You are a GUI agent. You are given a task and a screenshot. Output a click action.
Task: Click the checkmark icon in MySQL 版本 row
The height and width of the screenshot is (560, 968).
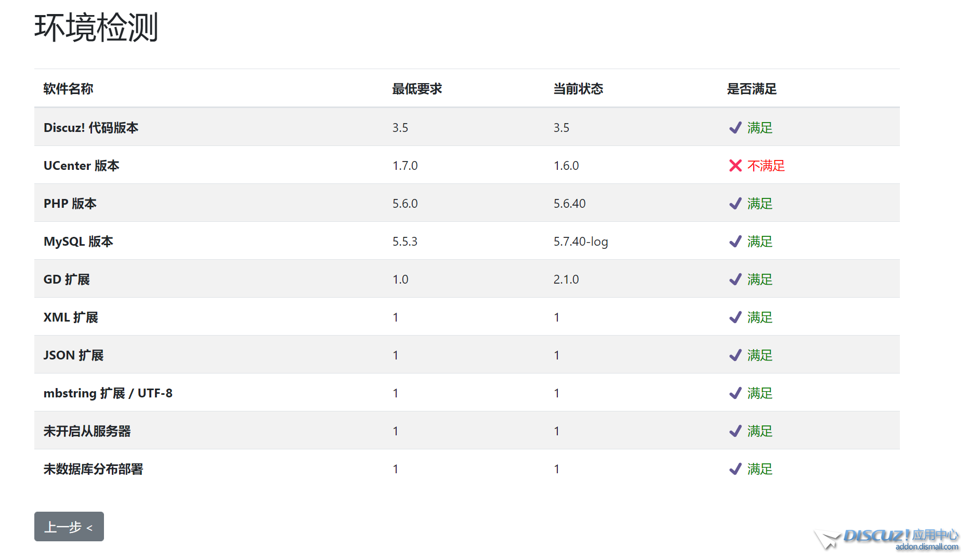(x=735, y=242)
